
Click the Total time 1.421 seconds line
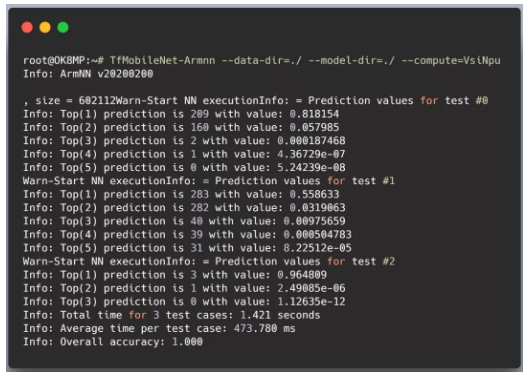[171, 315]
